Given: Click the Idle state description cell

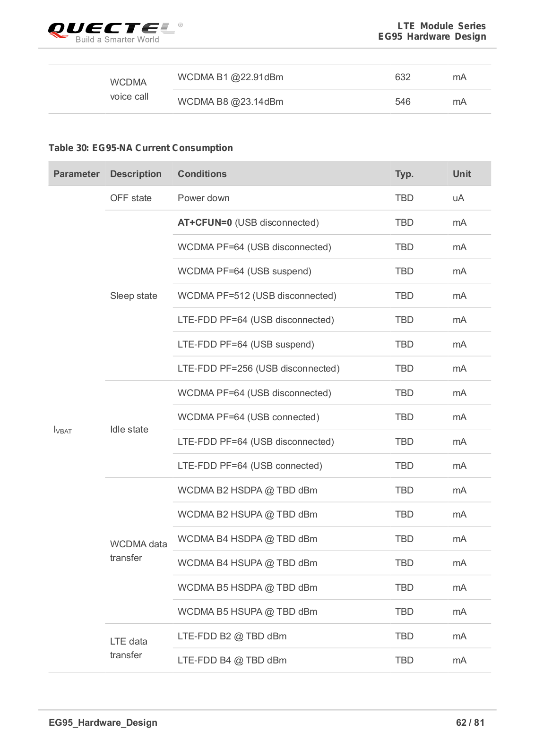Looking at the screenshot, I should click(129, 429).
